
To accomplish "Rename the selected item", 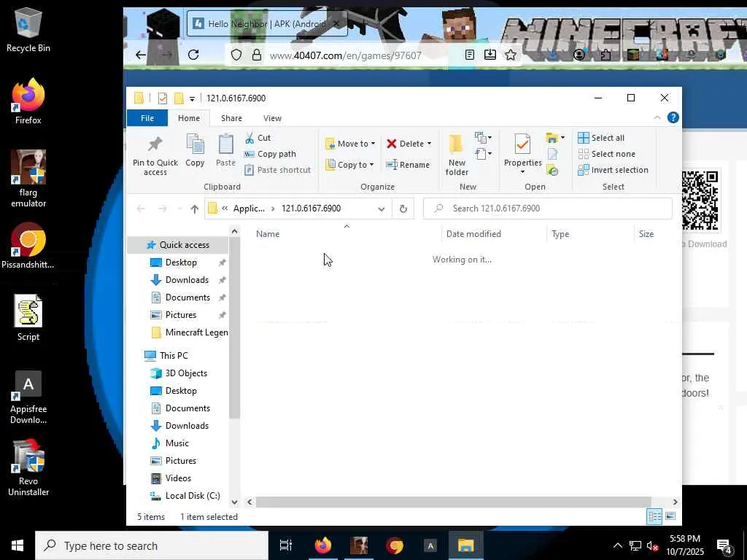I will 408,165.
